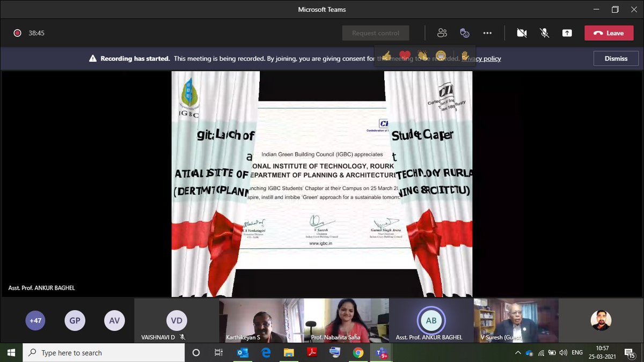644x362 pixels.
Task: Turn the camera on
Action: pyautogui.click(x=522, y=33)
